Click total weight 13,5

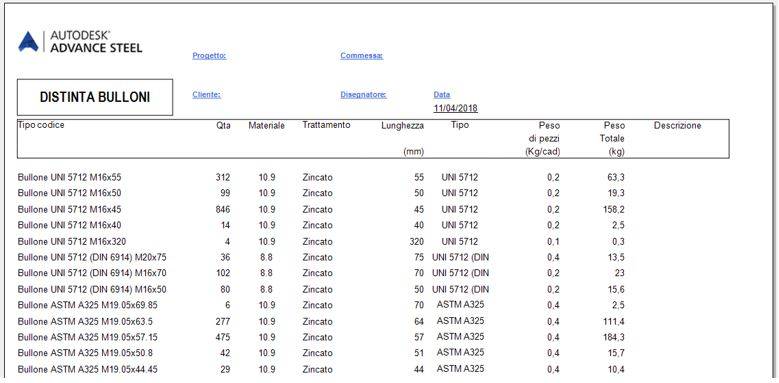click(615, 257)
